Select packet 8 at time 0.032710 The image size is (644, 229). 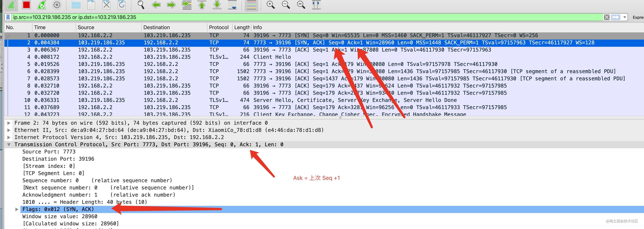pyautogui.click(x=324, y=86)
